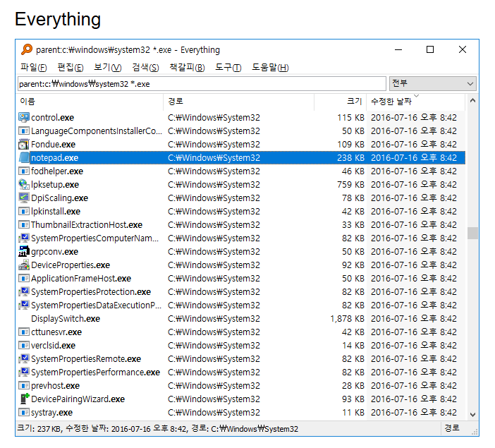Image resolution: width=495 pixels, height=448 pixels.
Task: Click the status bar file details text
Action: (157, 428)
